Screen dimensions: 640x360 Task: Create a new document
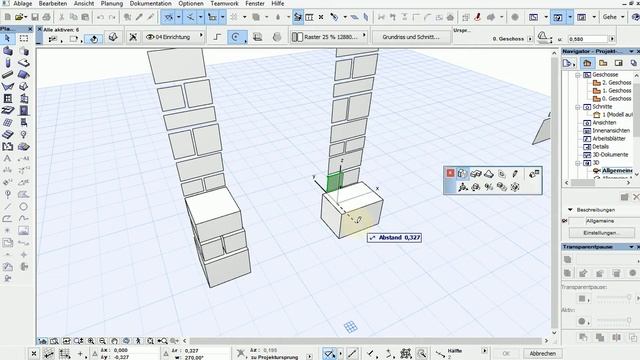pos(7,17)
